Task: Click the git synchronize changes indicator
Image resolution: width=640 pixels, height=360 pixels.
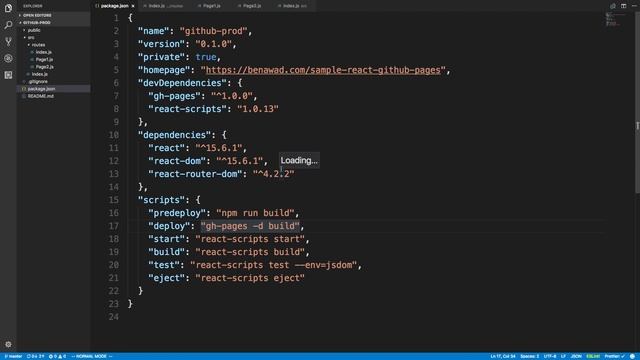Action: pyautogui.click(x=36, y=356)
